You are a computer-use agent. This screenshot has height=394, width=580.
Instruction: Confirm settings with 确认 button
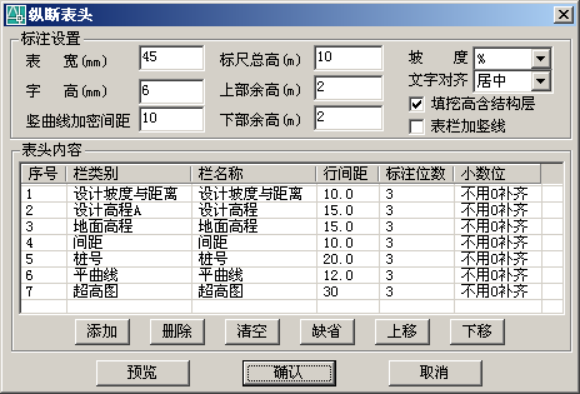[289, 373]
